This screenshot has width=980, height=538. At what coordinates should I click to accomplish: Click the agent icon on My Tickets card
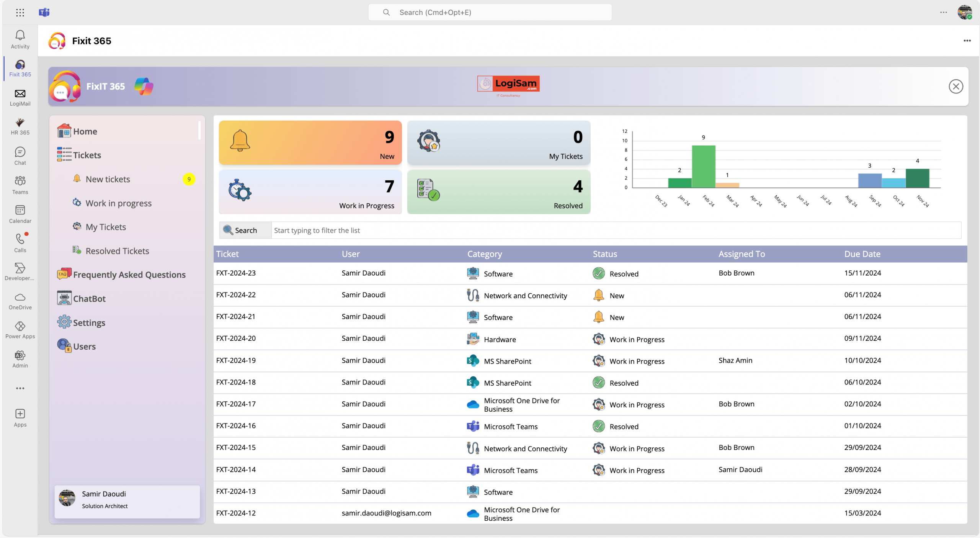point(428,141)
